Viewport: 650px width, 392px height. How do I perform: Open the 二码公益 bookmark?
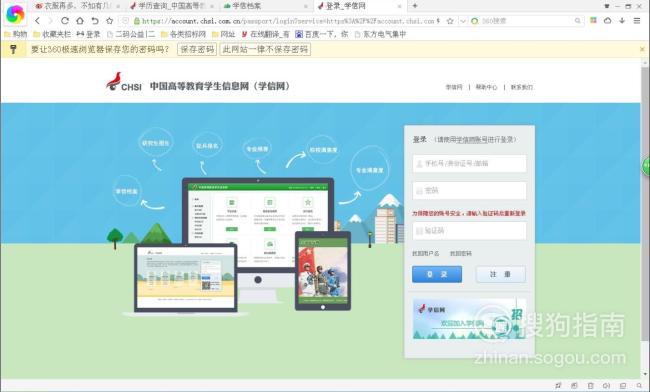coord(131,34)
